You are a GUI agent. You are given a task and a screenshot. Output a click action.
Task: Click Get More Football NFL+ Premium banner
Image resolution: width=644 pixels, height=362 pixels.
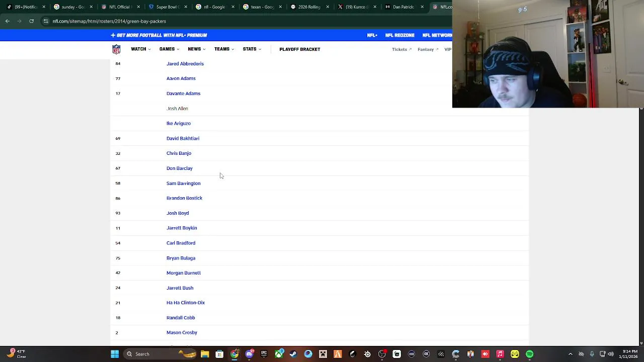click(159, 35)
